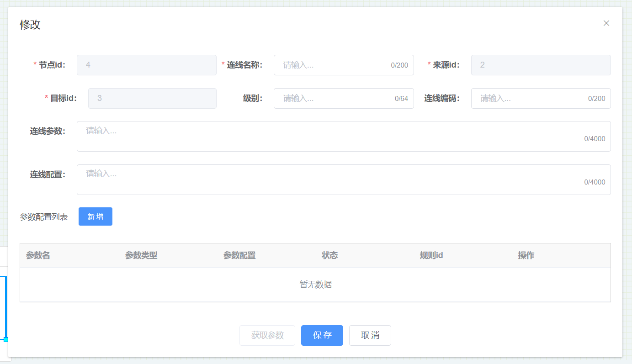Click the 取消 button
Viewport: 632px width, 364px height.
(370, 335)
